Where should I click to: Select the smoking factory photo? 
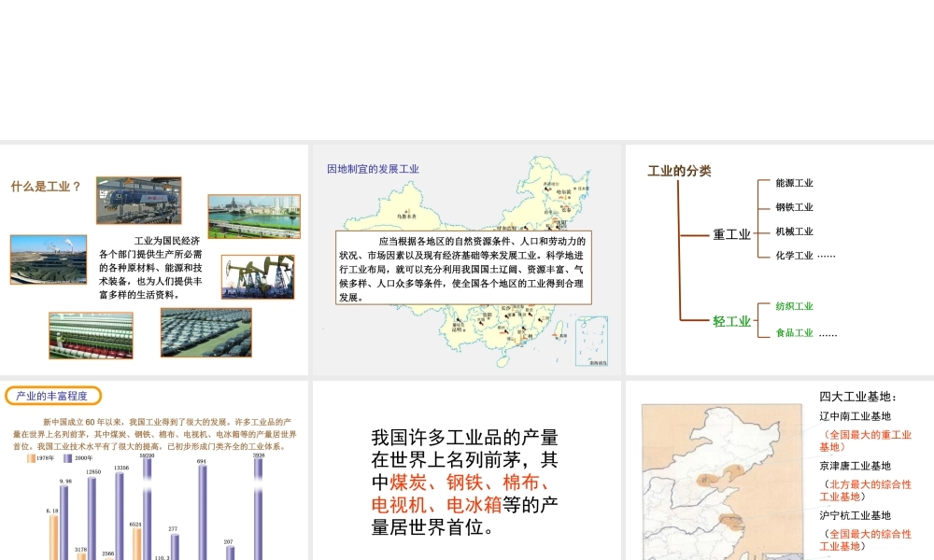tap(49, 259)
